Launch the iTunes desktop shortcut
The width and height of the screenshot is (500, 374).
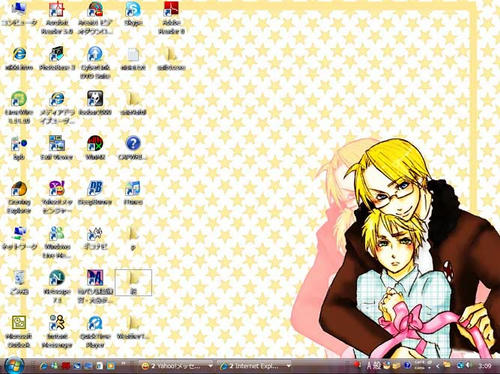pyautogui.click(x=133, y=193)
